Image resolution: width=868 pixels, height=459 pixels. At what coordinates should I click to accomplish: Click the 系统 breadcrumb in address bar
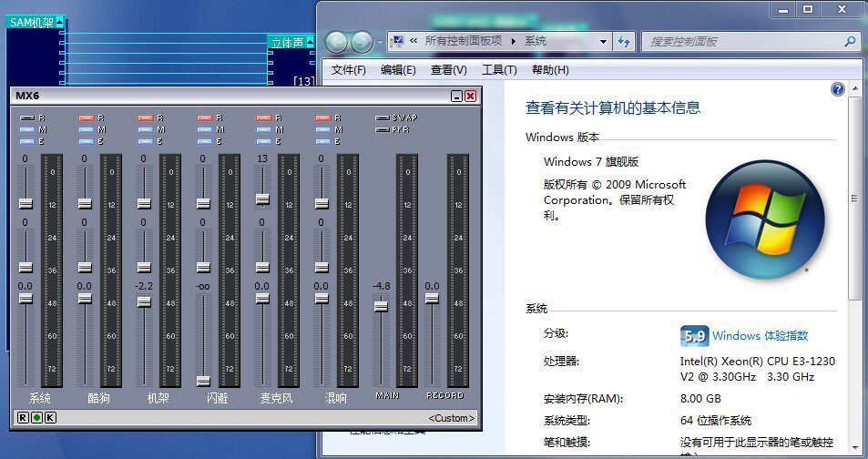(536, 41)
